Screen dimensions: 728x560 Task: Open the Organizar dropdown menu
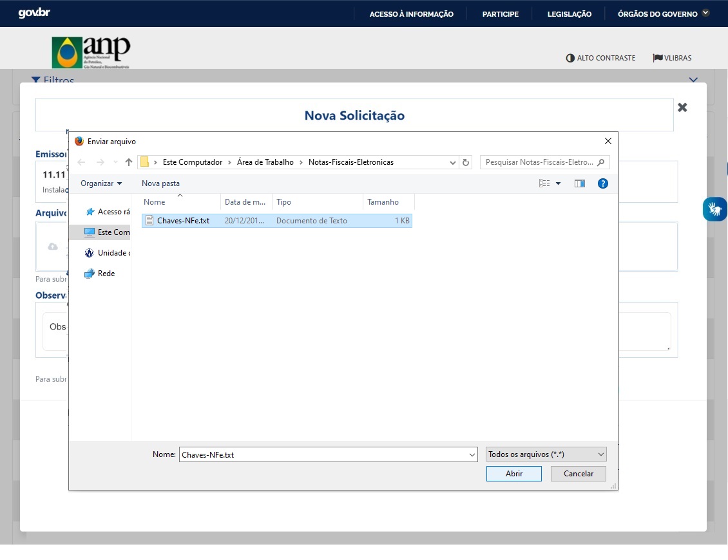(101, 183)
